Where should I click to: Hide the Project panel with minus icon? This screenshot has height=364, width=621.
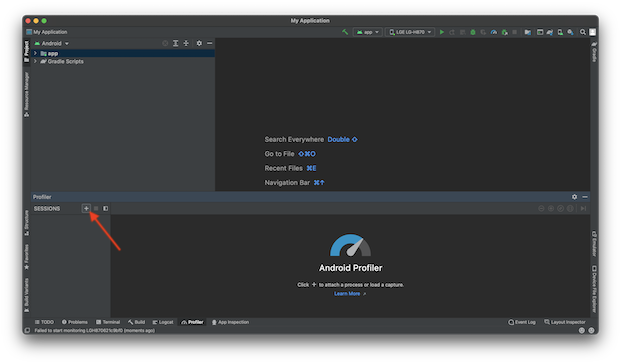(210, 43)
